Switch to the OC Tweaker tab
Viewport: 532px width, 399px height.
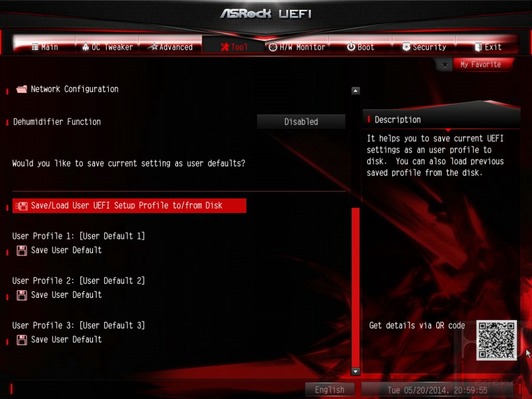click(x=107, y=47)
